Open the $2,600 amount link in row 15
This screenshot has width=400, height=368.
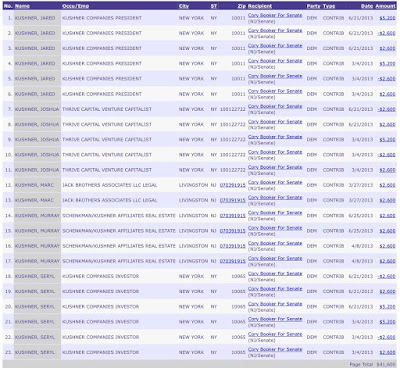click(387, 231)
